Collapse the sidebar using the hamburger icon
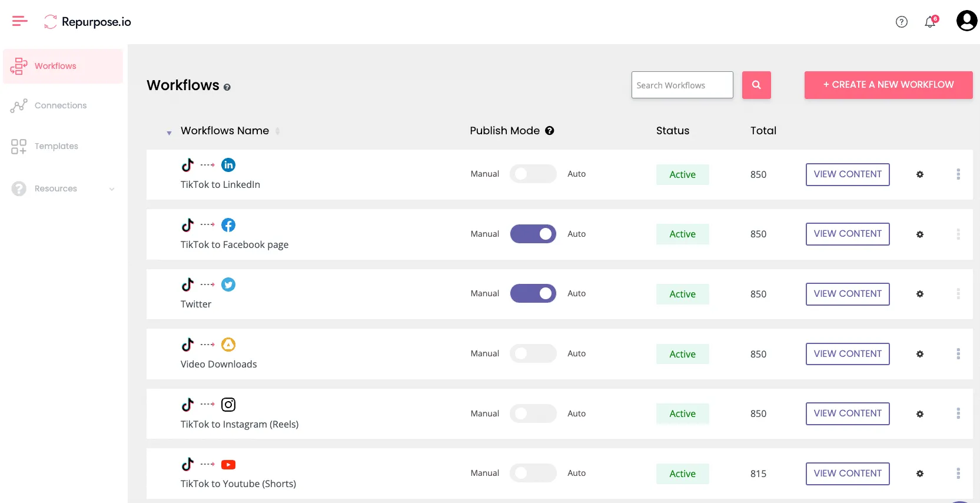Image resolution: width=980 pixels, height=503 pixels. click(20, 21)
